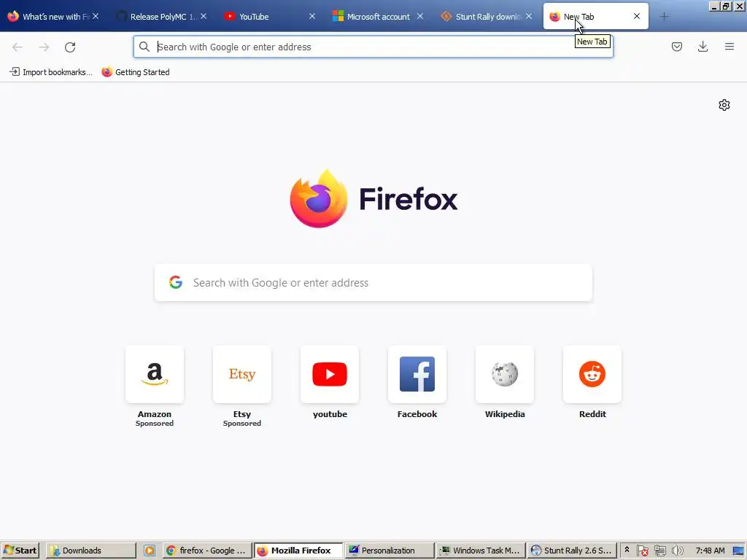Switch to Downloads taskbar window
Viewport: 747px width, 560px height.
91,551
